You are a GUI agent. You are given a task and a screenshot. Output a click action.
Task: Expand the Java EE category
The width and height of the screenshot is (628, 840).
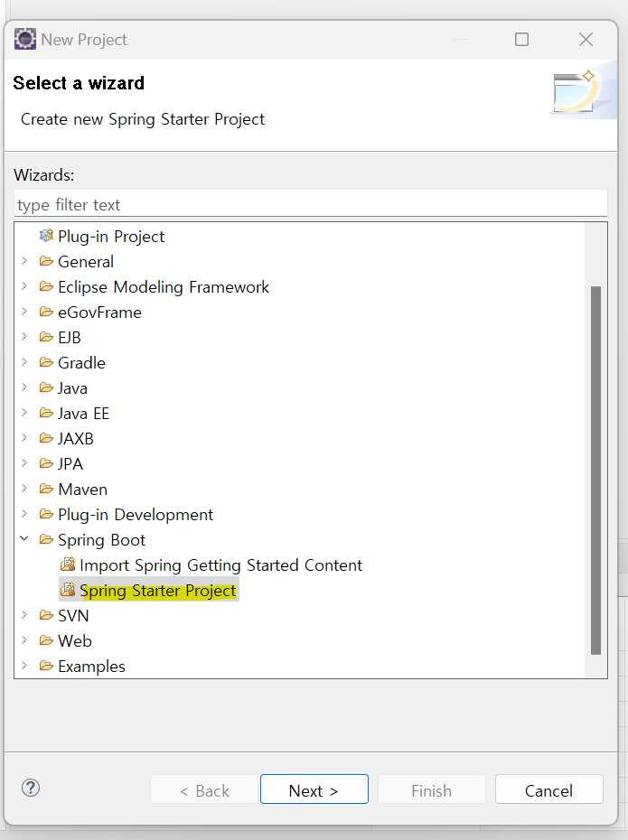pos(24,413)
